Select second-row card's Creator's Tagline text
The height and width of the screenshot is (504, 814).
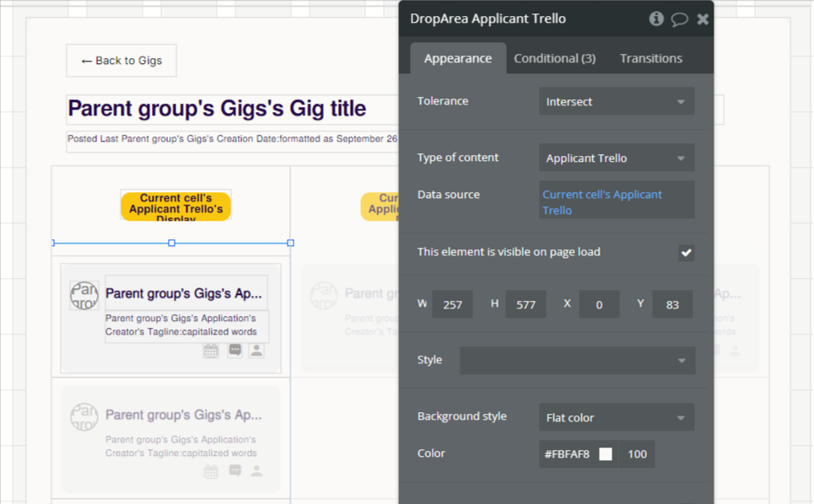click(181, 447)
